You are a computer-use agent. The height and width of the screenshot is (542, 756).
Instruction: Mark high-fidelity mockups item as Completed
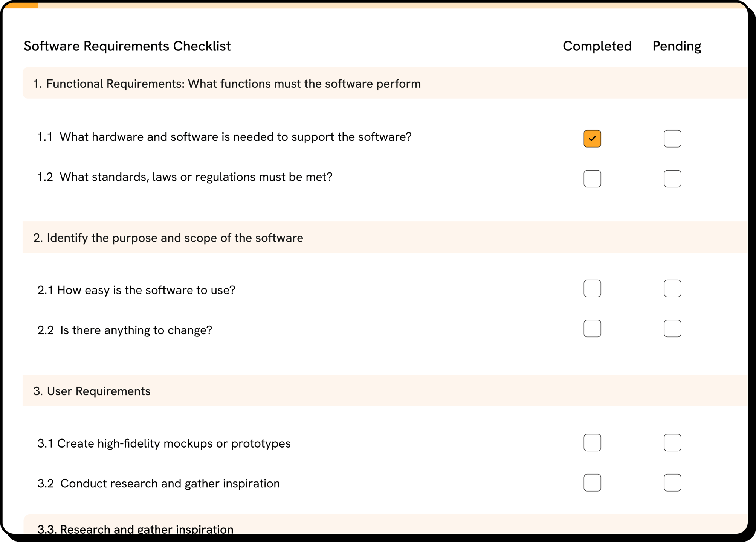click(x=592, y=443)
